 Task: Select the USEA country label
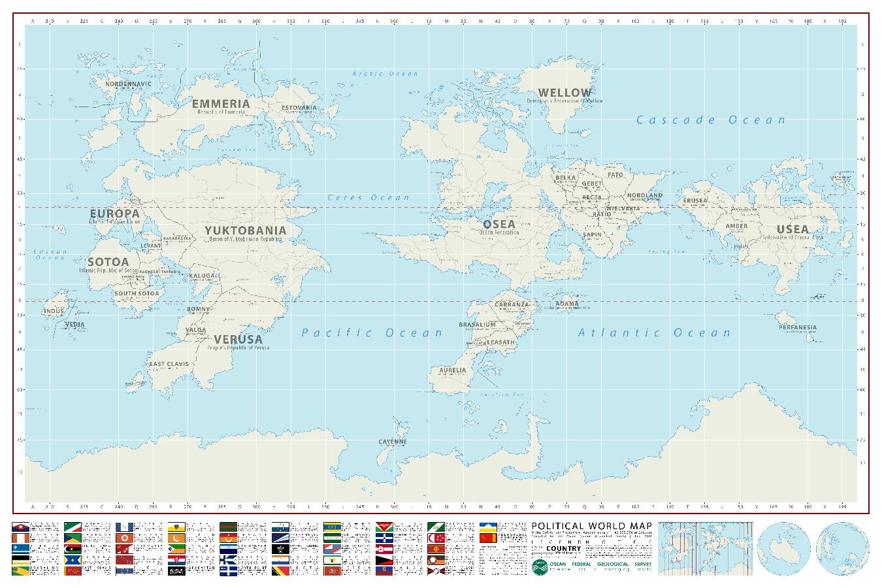792,229
